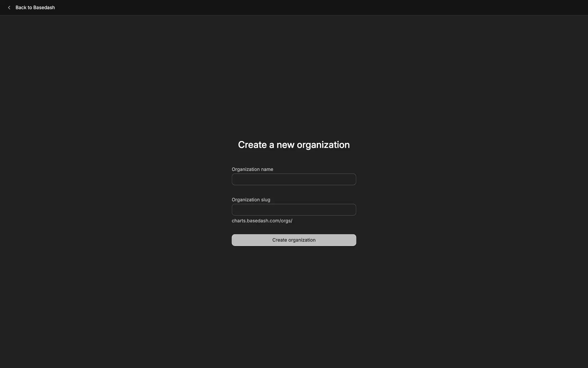This screenshot has height=368, width=588.
Task: Focus the Organization name input field
Action: [x=294, y=179]
